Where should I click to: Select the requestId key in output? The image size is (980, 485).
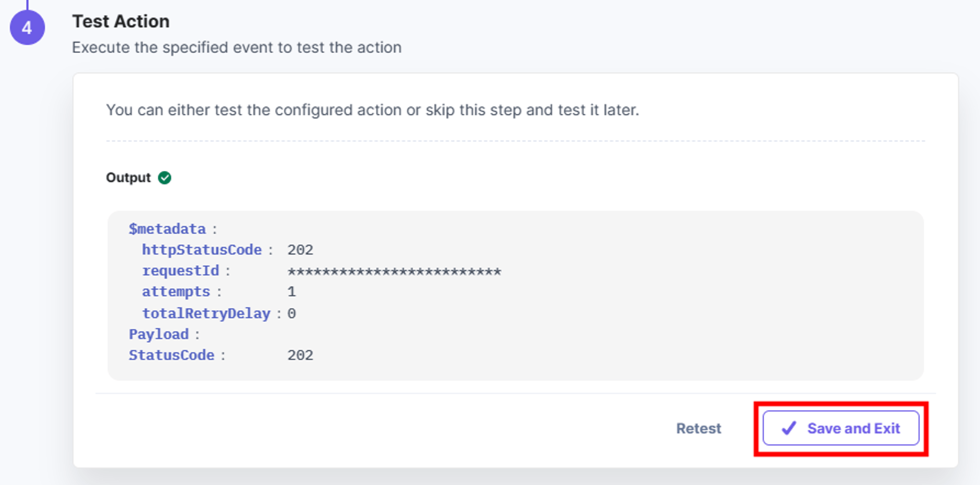tap(180, 271)
